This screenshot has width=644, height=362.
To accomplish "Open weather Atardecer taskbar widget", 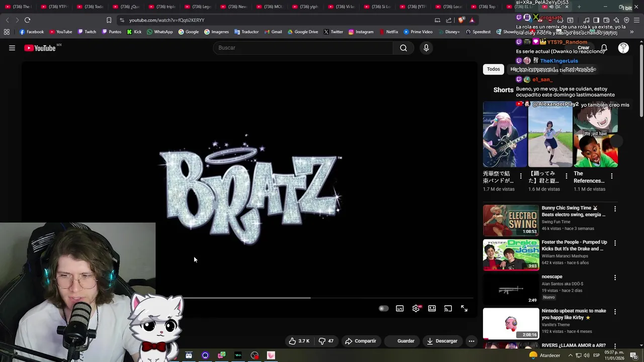I will click(545, 355).
